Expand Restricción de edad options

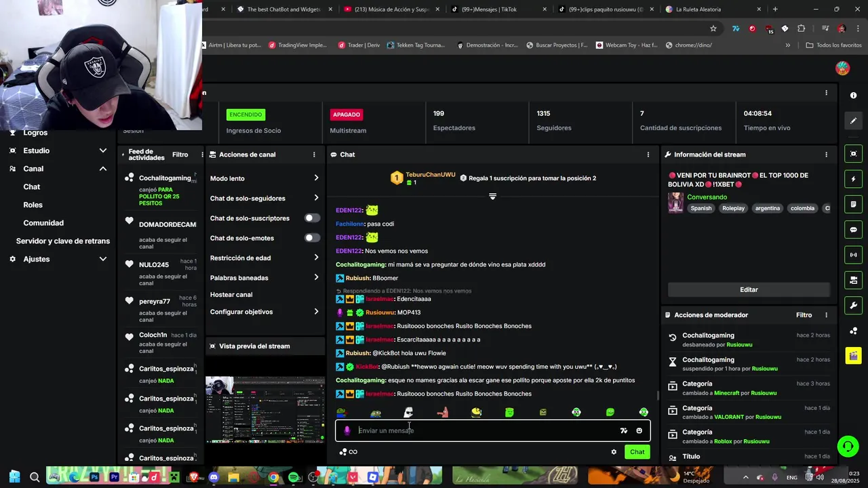point(316,258)
